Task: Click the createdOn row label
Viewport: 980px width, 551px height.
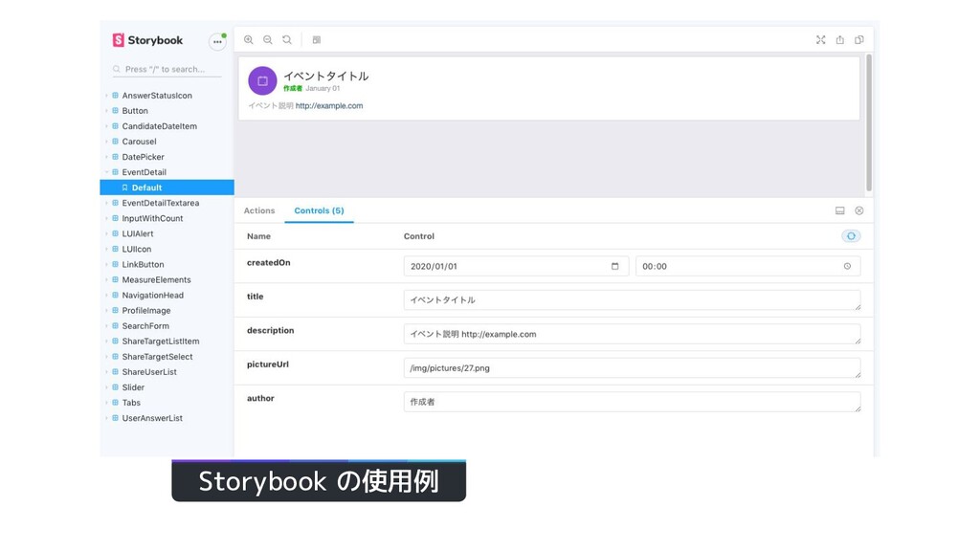Action: (269, 262)
